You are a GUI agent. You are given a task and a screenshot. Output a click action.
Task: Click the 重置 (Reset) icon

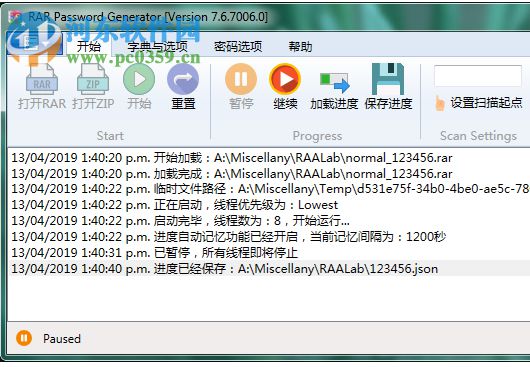(183, 79)
